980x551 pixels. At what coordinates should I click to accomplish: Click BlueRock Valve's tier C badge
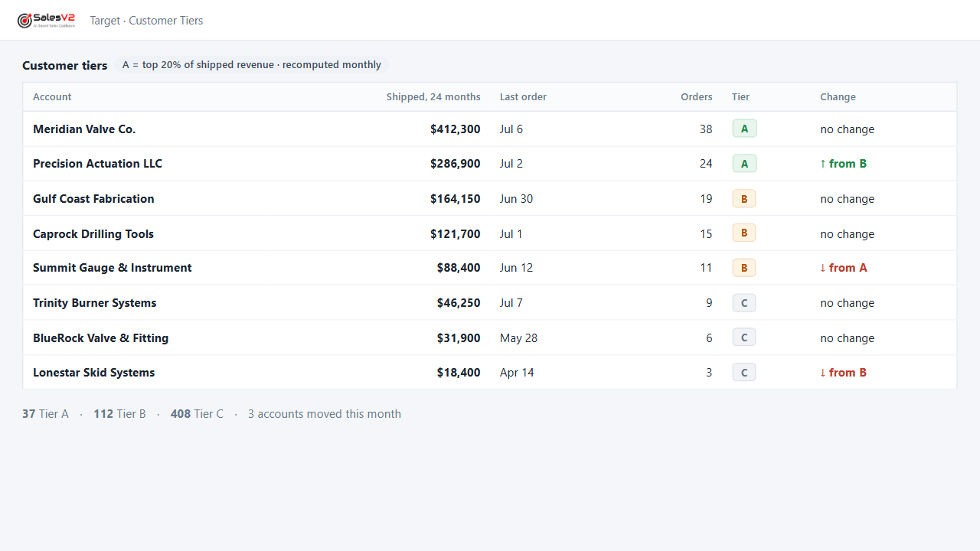(x=744, y=337)
